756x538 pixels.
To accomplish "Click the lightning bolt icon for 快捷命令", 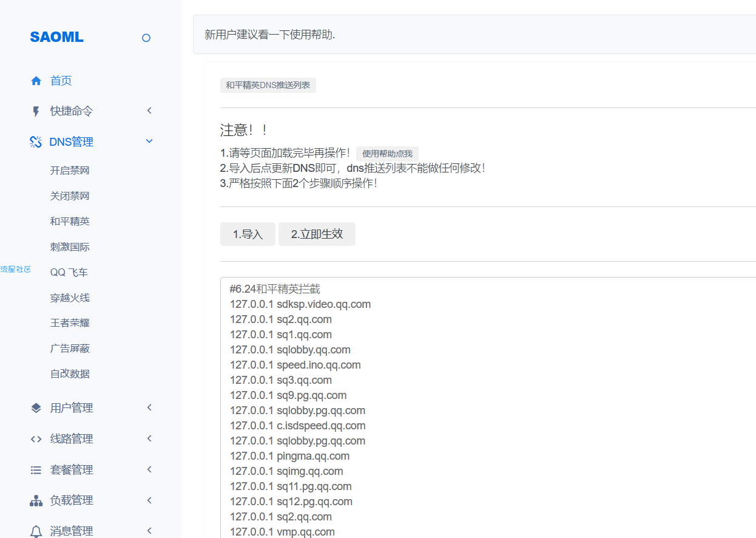I will pyautogui.click(x=36, y=111).
